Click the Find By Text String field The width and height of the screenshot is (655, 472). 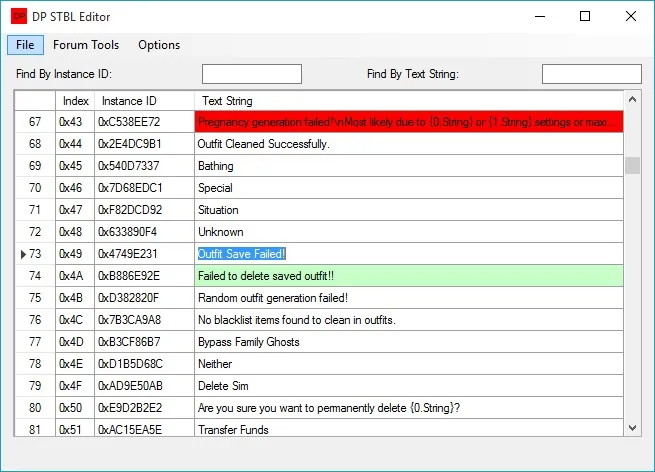point(592,74)
